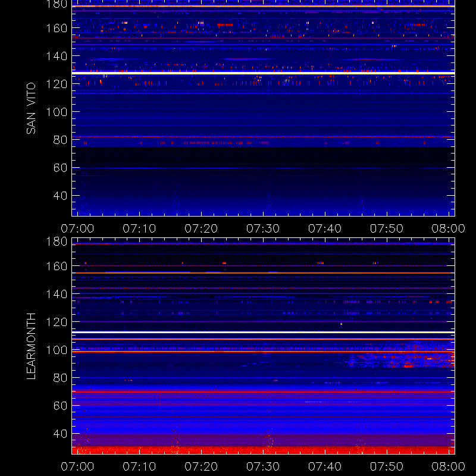476x476 pixels.
Task: Pick the 140 tick label on Learmonth plot
Action: coord(57,294)
